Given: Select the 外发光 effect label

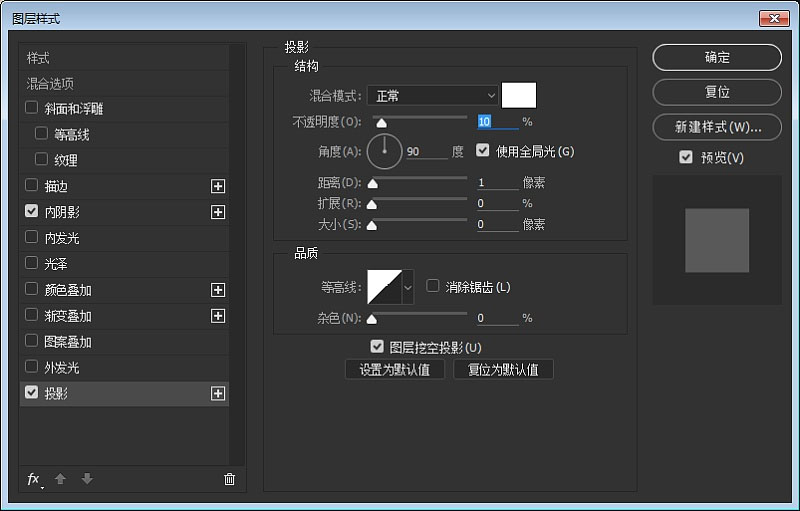Looking at the screenshot, I should coord(62,368).
